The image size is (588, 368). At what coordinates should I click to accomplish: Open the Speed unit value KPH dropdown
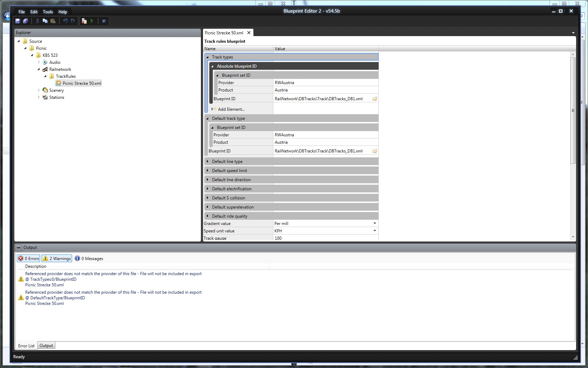375,231
